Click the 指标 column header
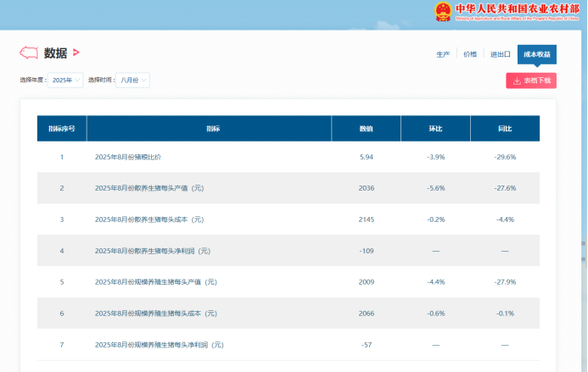 coord(212,129)
